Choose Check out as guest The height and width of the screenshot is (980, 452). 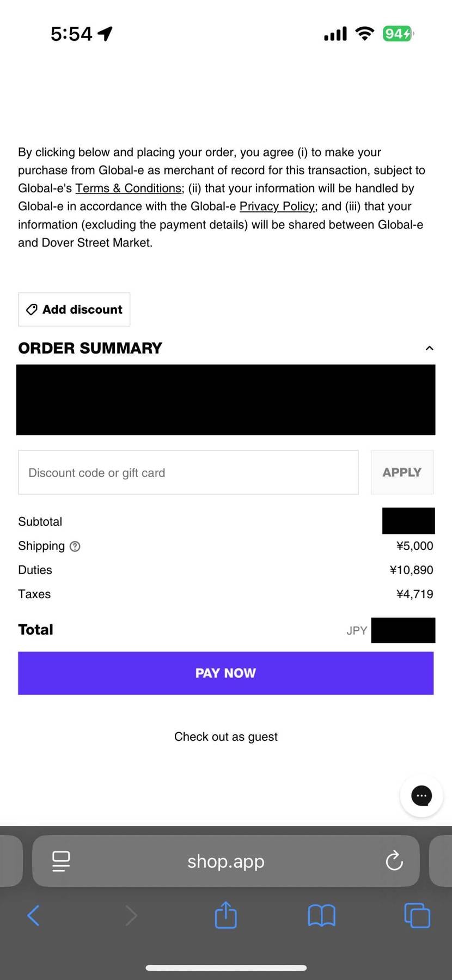(x=225, y=736)
